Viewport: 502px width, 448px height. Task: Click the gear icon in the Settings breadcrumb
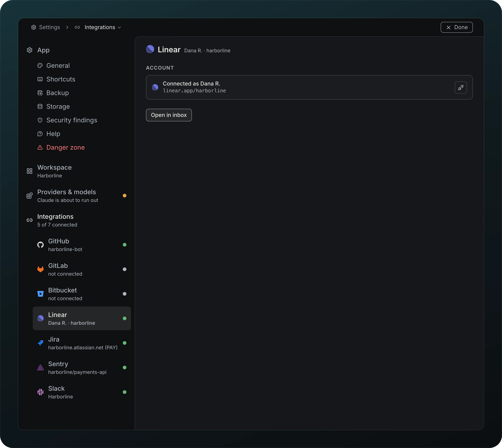click(34, 27)
